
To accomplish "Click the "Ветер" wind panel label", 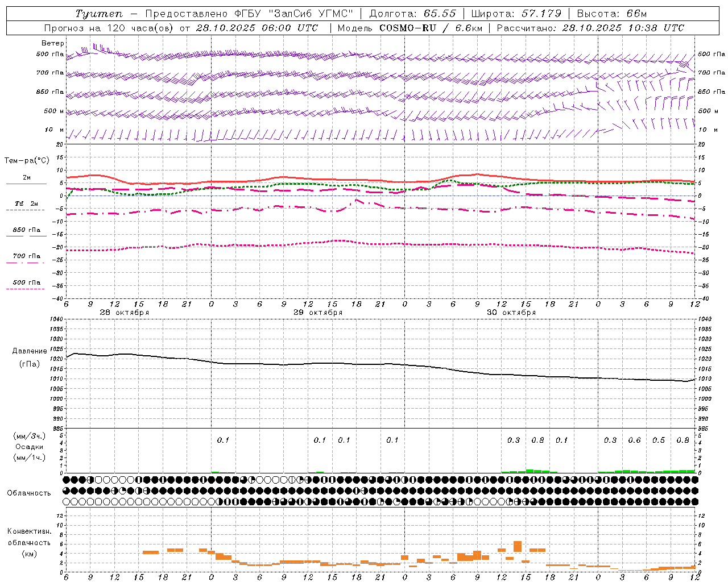I will click(53, 43).
